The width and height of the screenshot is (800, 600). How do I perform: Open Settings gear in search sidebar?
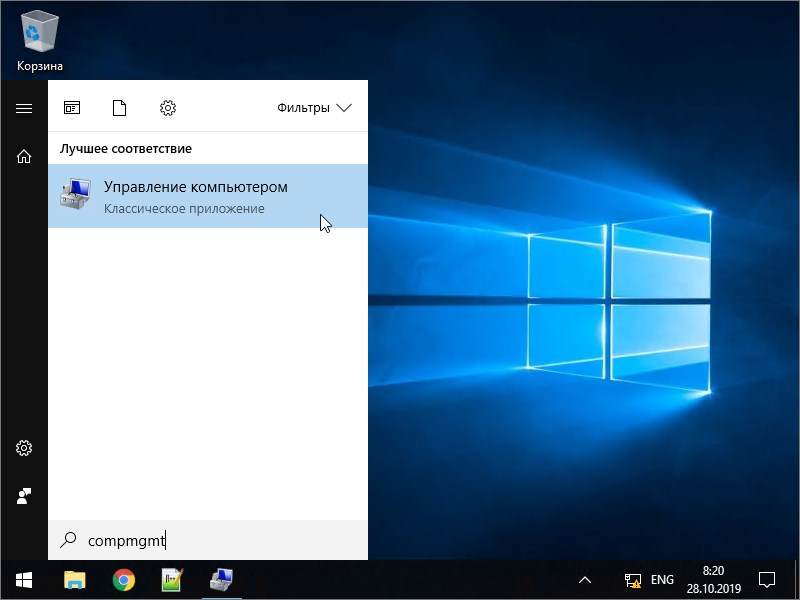pos(24,448)
